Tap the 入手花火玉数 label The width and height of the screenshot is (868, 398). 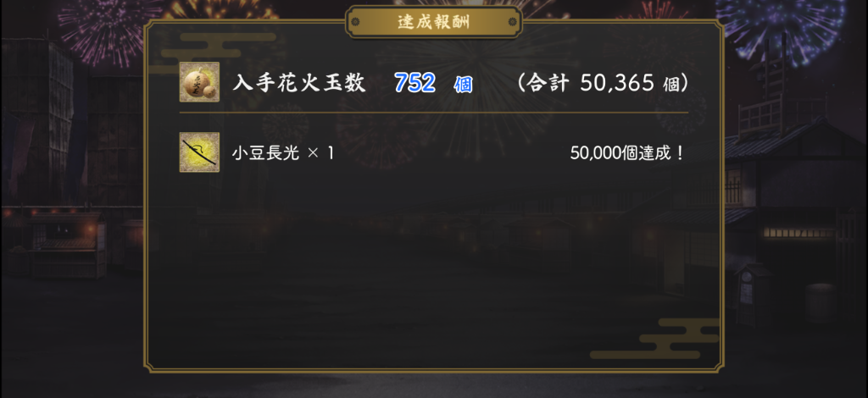coord(299,83)
